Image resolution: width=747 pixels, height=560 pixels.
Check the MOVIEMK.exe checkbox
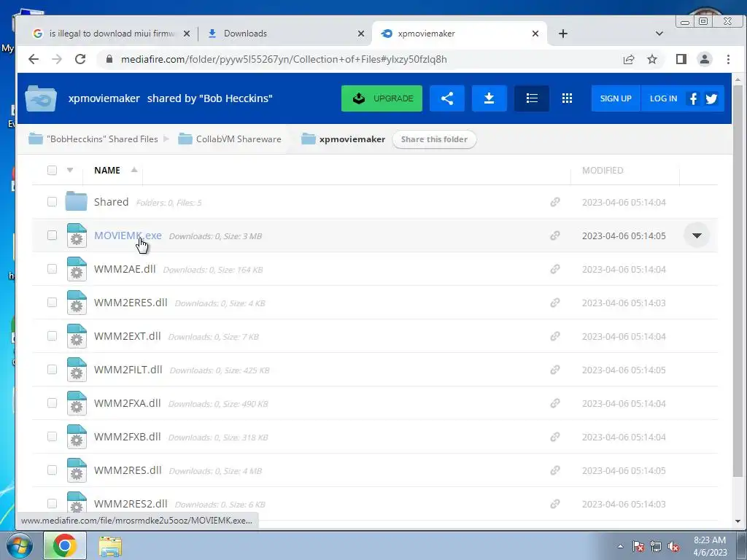pyautogui.click(x=52, y=236)
